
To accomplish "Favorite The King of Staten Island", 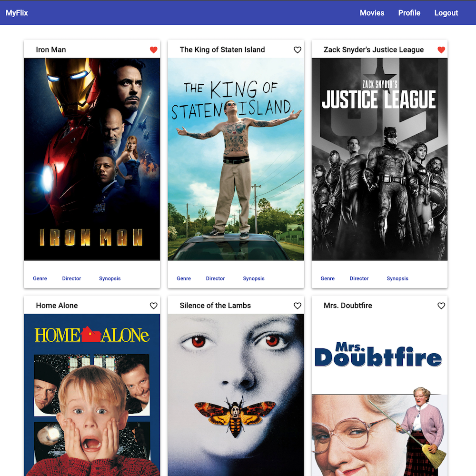I will [x=297, y=50].
